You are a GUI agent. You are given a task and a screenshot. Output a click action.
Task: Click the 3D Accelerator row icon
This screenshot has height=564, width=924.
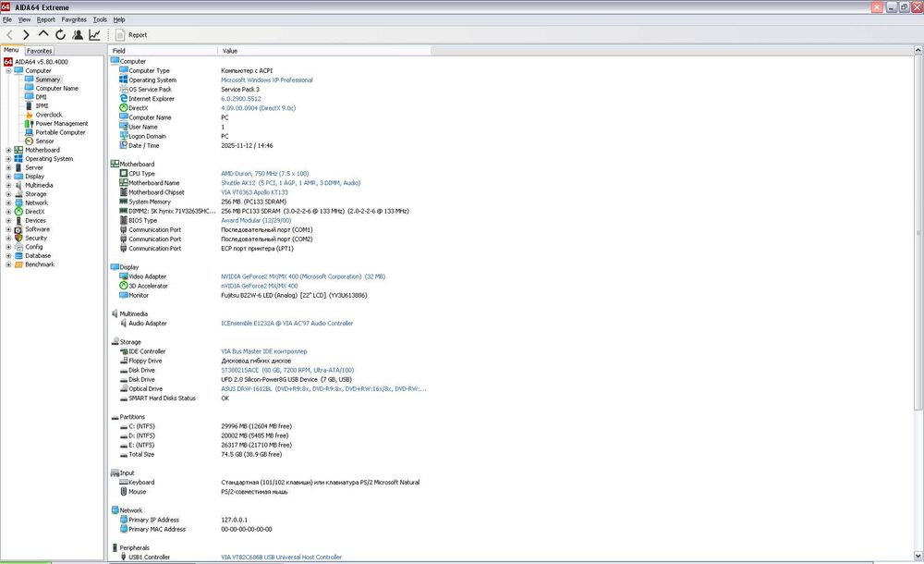tap(124, 286)
